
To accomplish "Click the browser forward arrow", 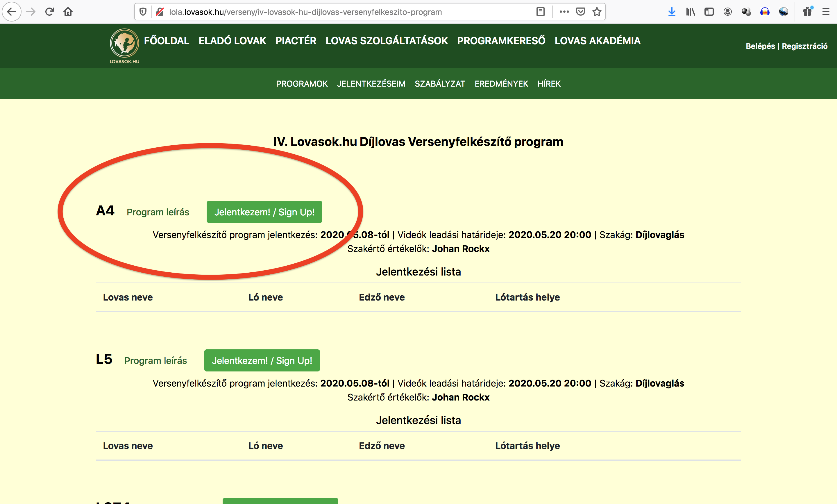I will [31, 12].
